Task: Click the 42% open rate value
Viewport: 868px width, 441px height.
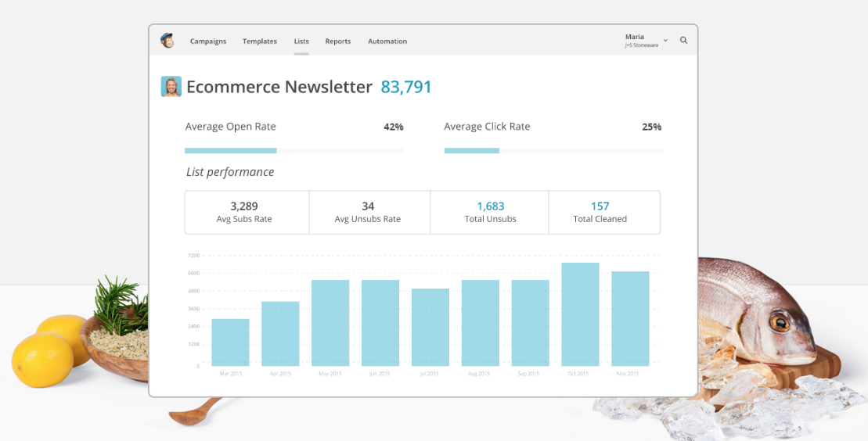Action: point(394,127)
